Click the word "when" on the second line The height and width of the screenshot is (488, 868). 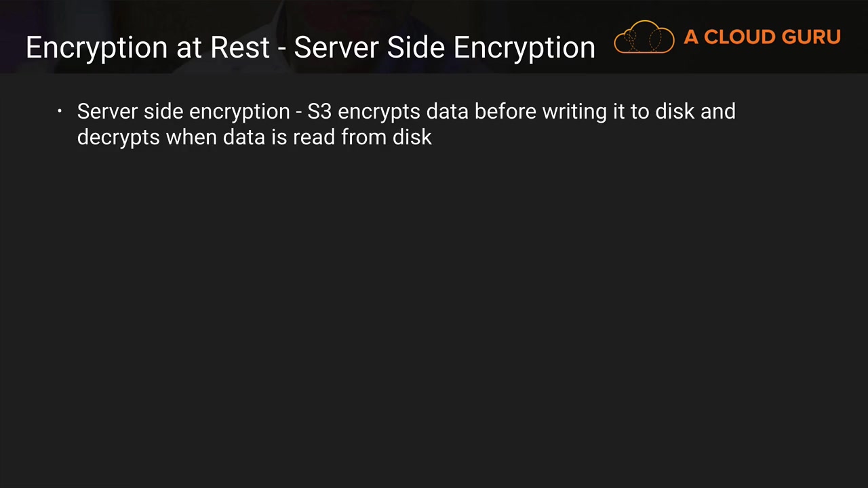click(191, 137)
